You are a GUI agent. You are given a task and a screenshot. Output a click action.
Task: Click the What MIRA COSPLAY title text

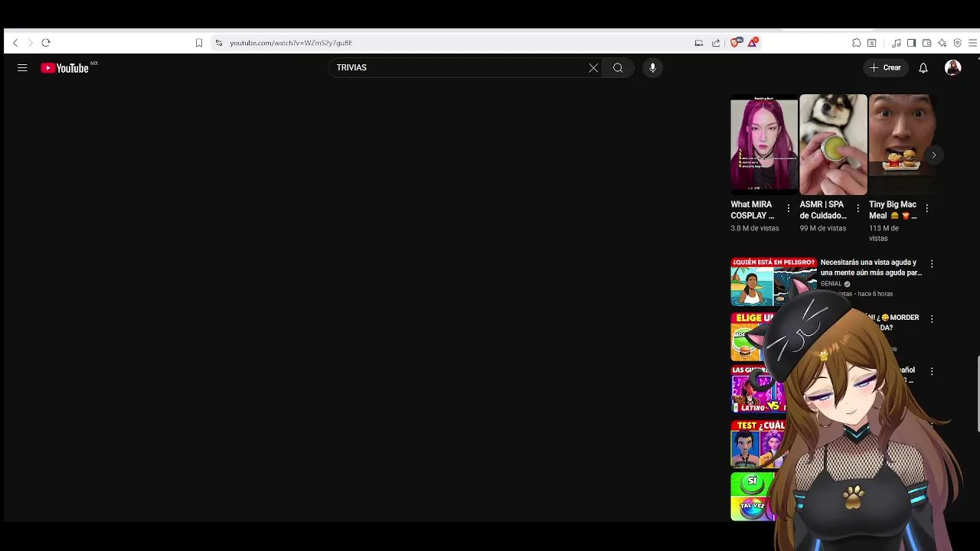point(752,210)
